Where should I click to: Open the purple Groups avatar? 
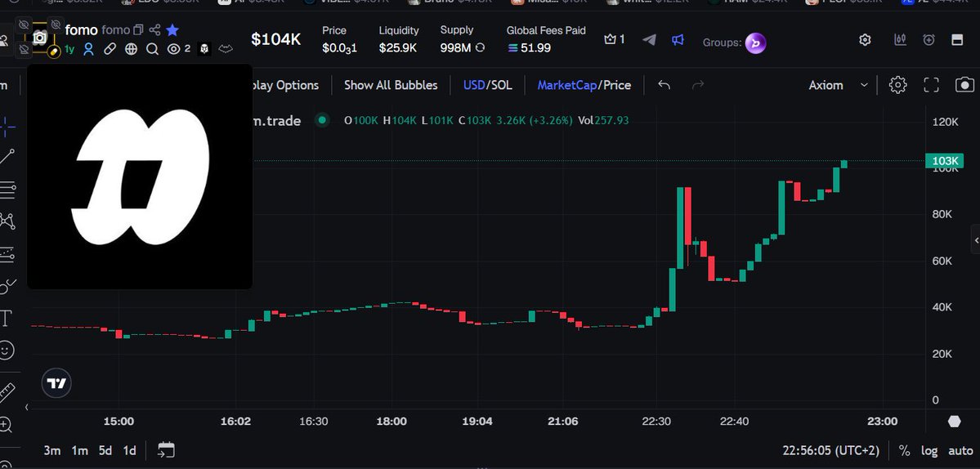coord(755,42)
